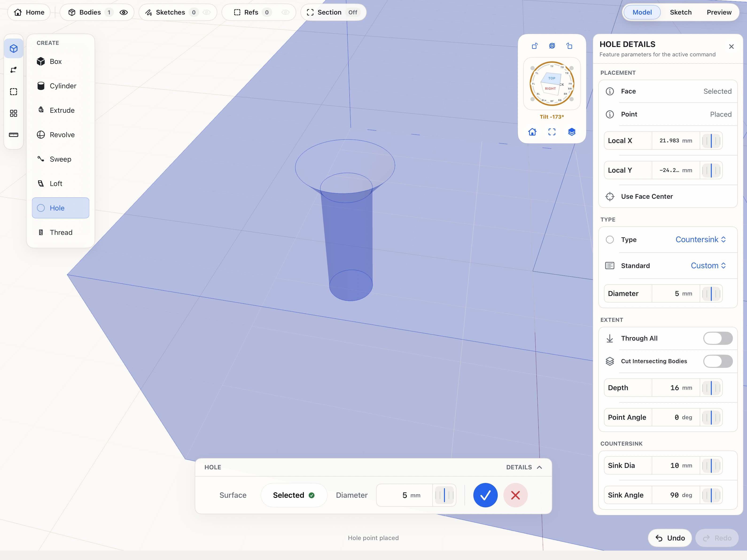Switch to the Sketch tab
This screenshot has width=747, height=560.
click(x=681, y=12)
